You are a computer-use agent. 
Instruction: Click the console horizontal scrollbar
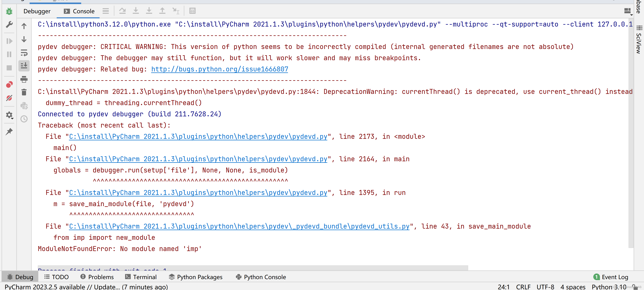[x=253, y=268]
